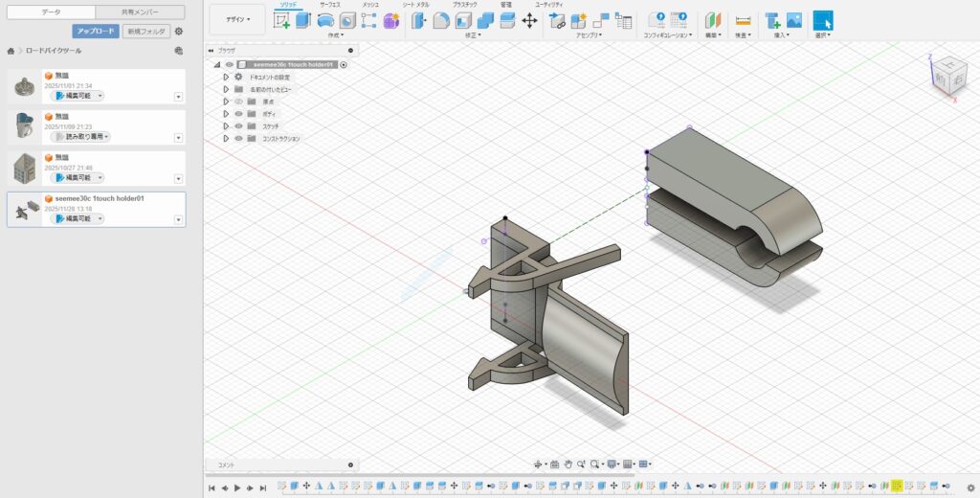
Task: Select the Pan hand tool
Action: 568,464
